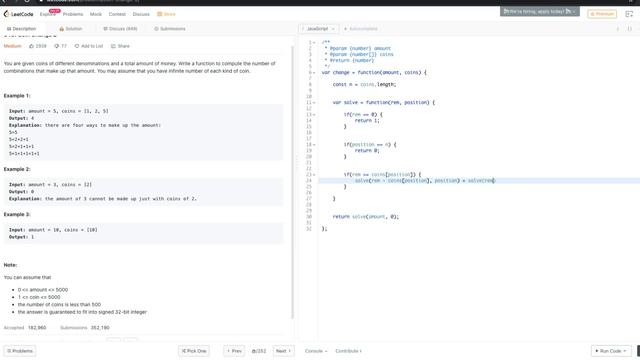Go to the Next problem
Screen dimensions: 640x360
coord(283,351)
